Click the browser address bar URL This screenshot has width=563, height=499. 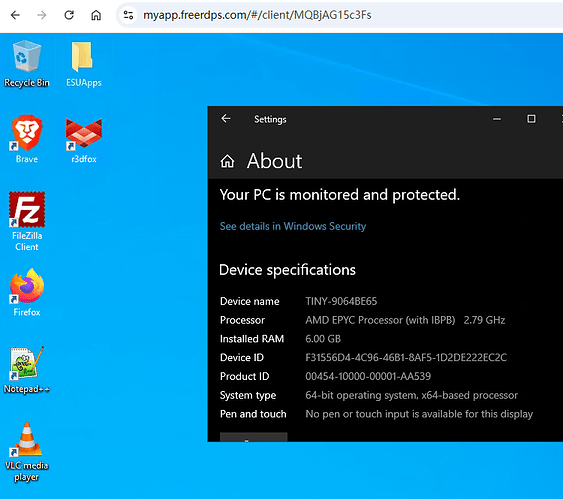tap(257, 15)
